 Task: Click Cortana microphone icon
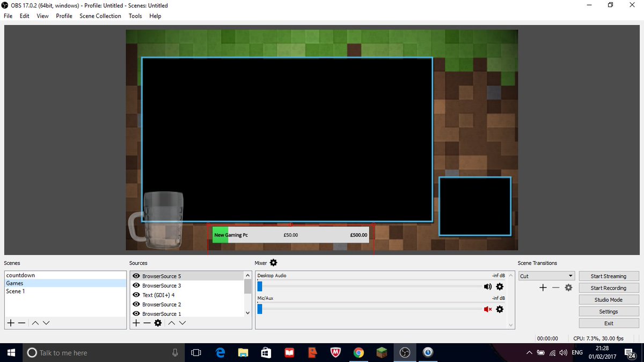(175, 352)
